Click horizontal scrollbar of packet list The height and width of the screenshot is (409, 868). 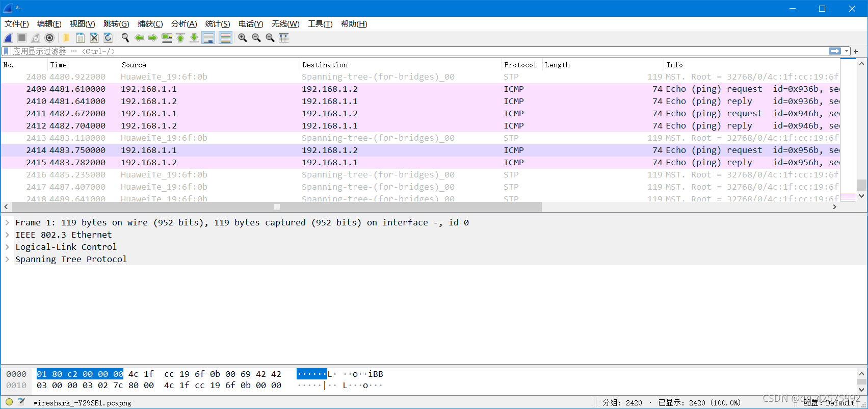pos(276,207)
